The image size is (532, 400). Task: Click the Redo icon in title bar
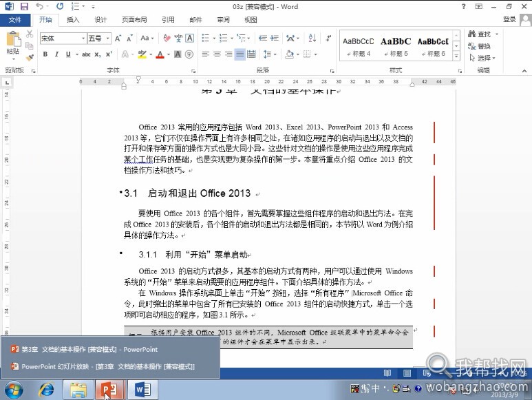[x=60, y=6]
